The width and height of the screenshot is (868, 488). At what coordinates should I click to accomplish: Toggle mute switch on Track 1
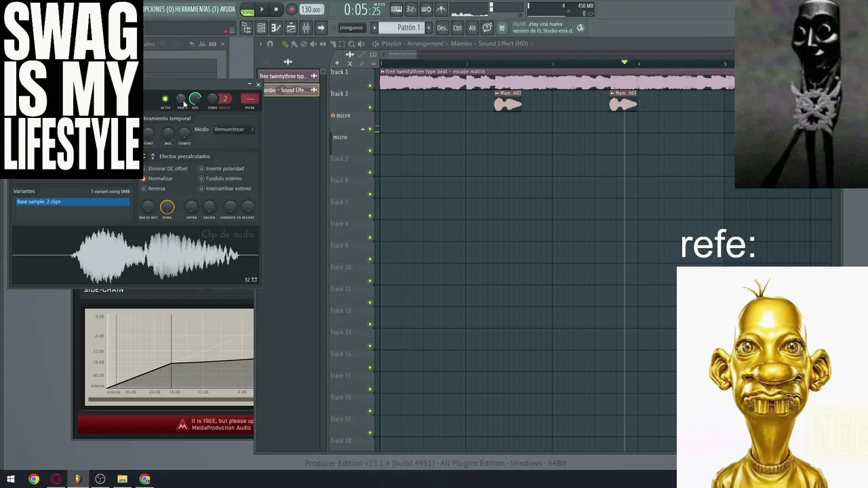(370, 85)
